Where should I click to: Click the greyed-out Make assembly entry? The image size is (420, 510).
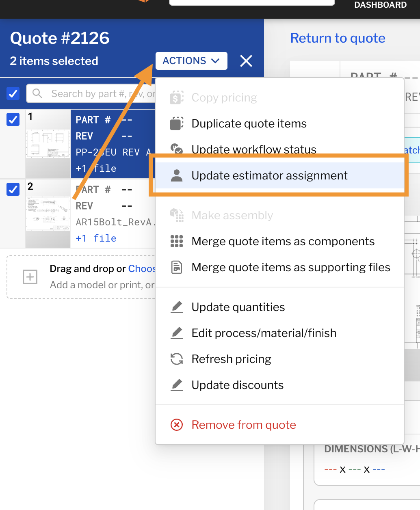click(x=280, y=215)
